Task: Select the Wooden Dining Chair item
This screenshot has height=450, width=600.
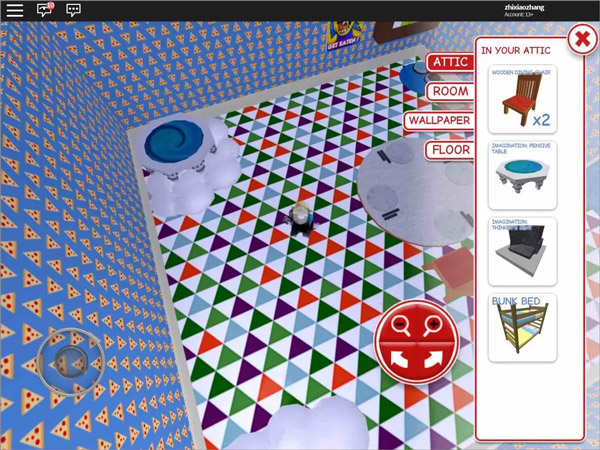Action: pos(522,100)
